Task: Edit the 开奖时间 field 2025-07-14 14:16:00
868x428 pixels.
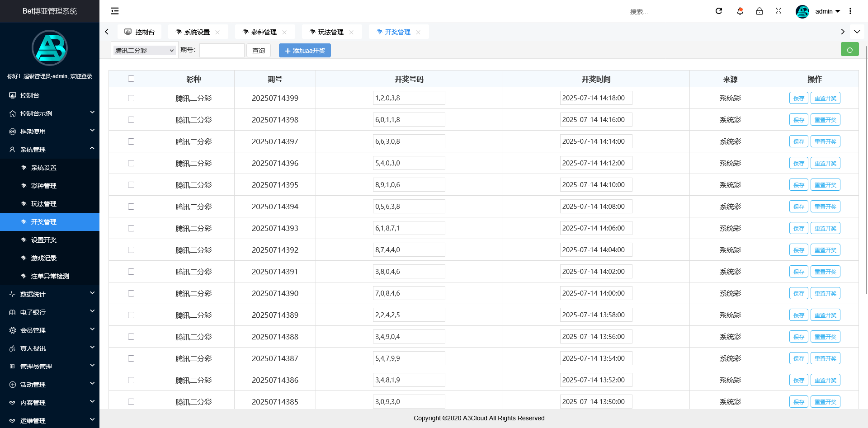Action: tap(596, 120)
